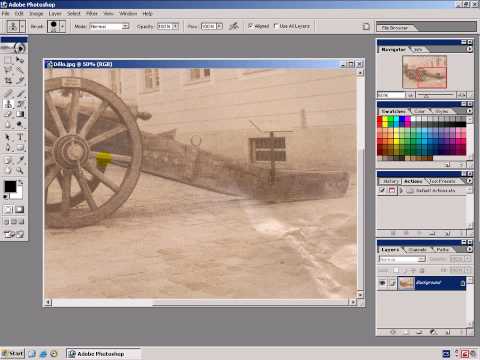Screen dimensions: 480x360
Task: Click the Adobe Photoshop taskbar button
Action: point(103,354)
